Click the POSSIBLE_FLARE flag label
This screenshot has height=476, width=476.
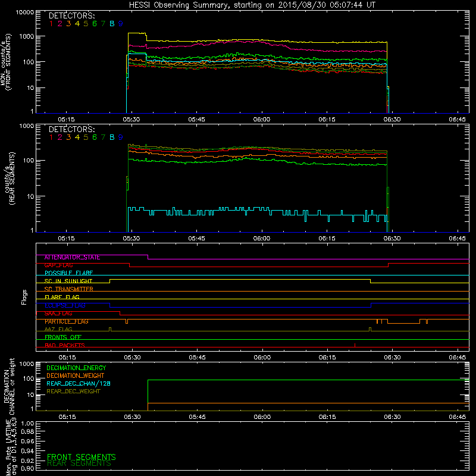[68, 273]
